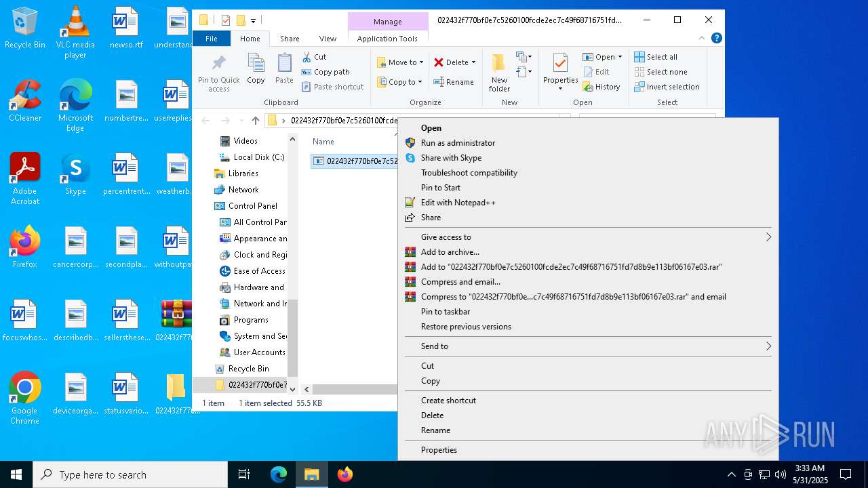
Task: Open the Recycle Bin desktop icon
Action: tap(25, 28)
